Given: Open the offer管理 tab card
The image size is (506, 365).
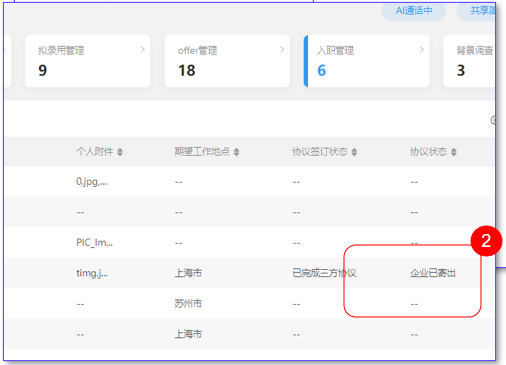Looking at the screenshot, I should pyautogui.click(x=227, y=61).
